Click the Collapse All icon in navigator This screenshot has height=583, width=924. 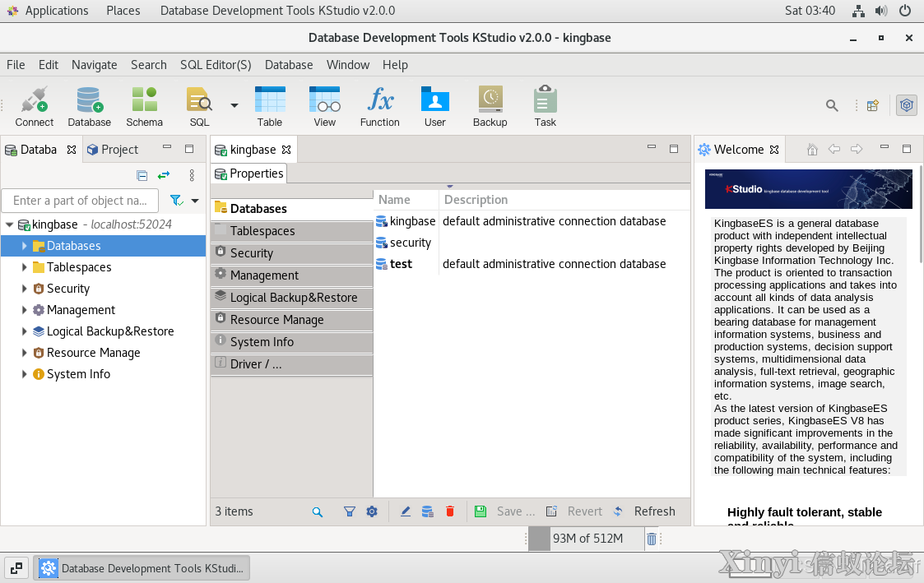[x=142, y=175]
